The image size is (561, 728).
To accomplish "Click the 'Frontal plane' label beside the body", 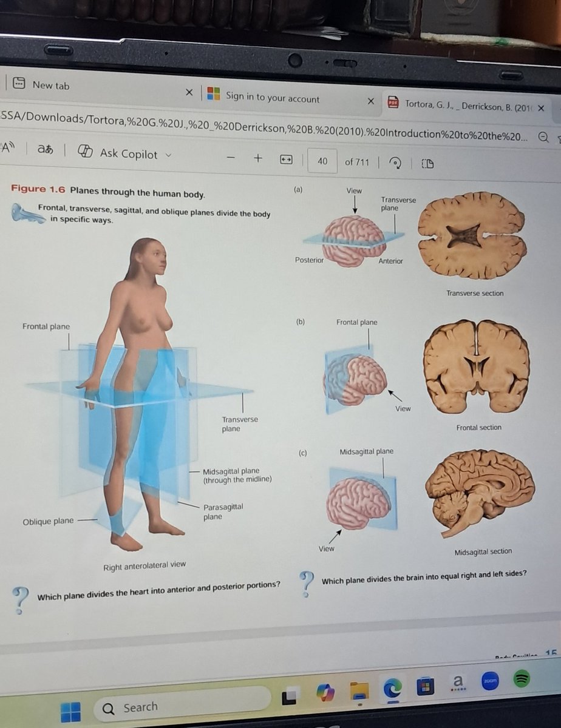I will pyautogui.click(x=46, y=326).
